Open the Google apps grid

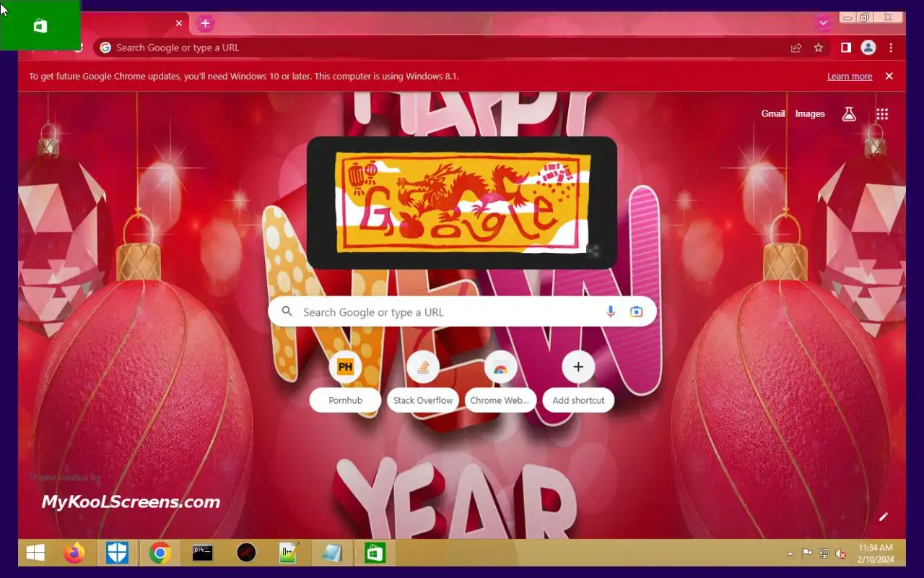tap(882, 114)
